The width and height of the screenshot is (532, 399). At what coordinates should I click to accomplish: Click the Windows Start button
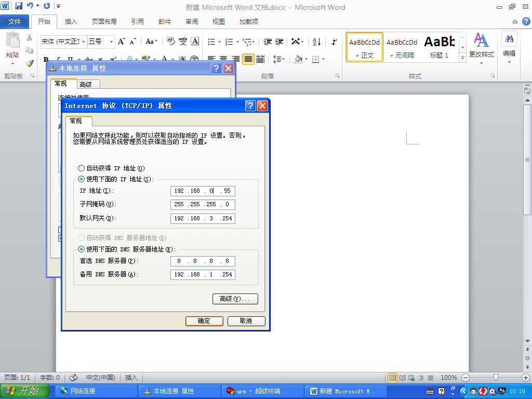pyautogui.click(x=24, y=391)
